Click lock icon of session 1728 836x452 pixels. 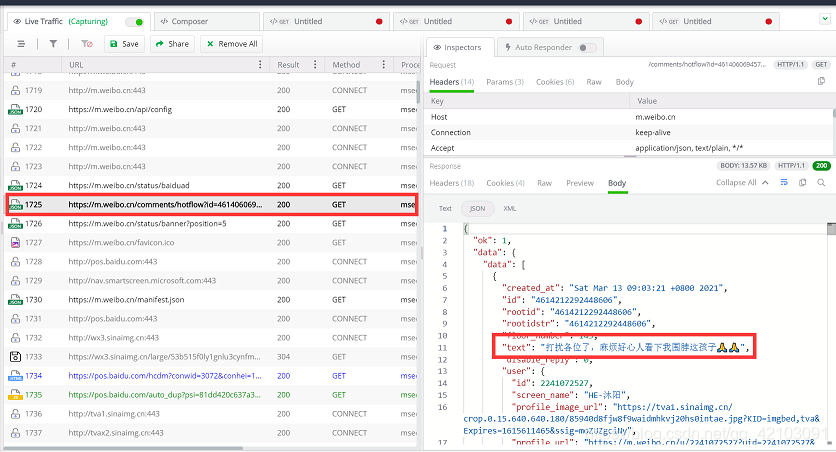15,262
